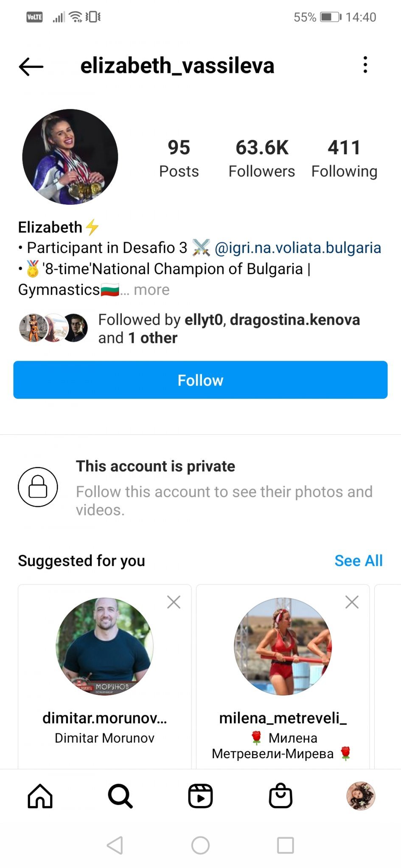Open elizabeth_vassileva profile picture
The width and height of the screenshot is (401, 868).
pyautogui.click(x=70, y=157)
